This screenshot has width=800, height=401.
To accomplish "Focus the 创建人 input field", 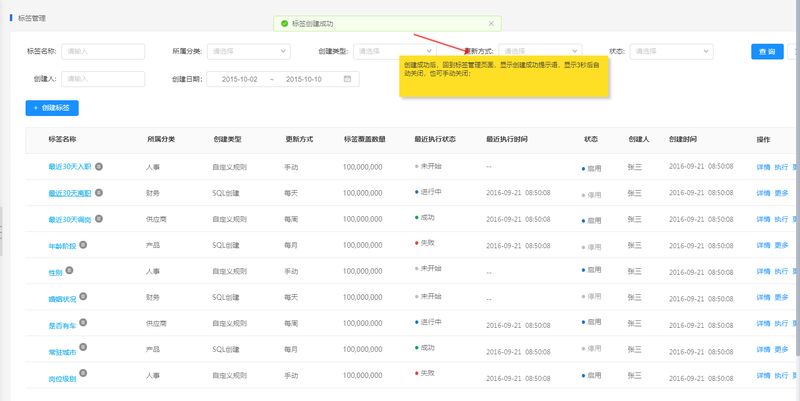I will click(x=103, y=79).
